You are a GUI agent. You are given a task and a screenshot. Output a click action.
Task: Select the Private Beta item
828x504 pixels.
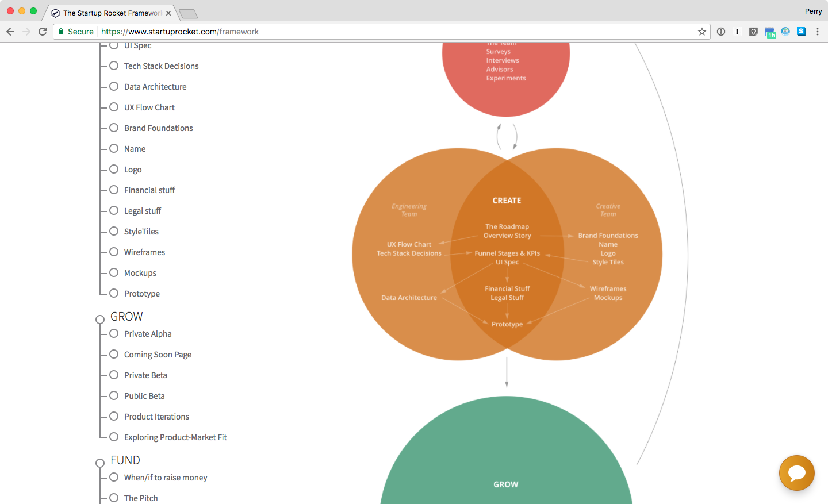145,375
